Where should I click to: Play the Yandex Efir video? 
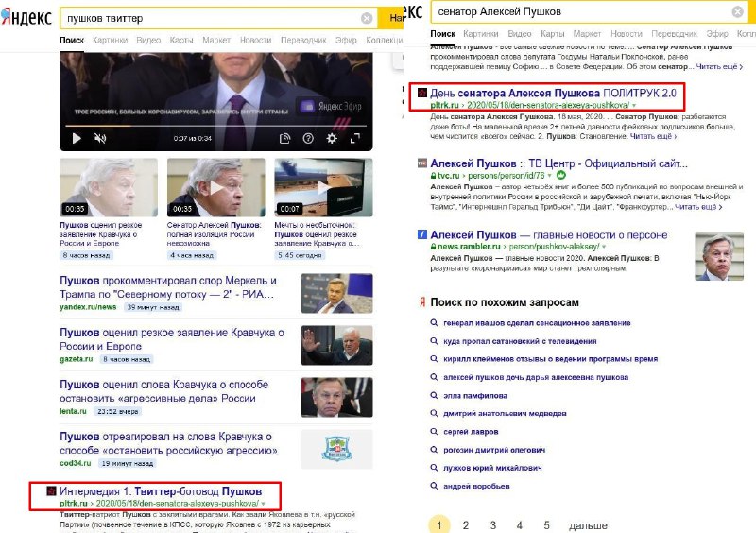tap(77, 138)
